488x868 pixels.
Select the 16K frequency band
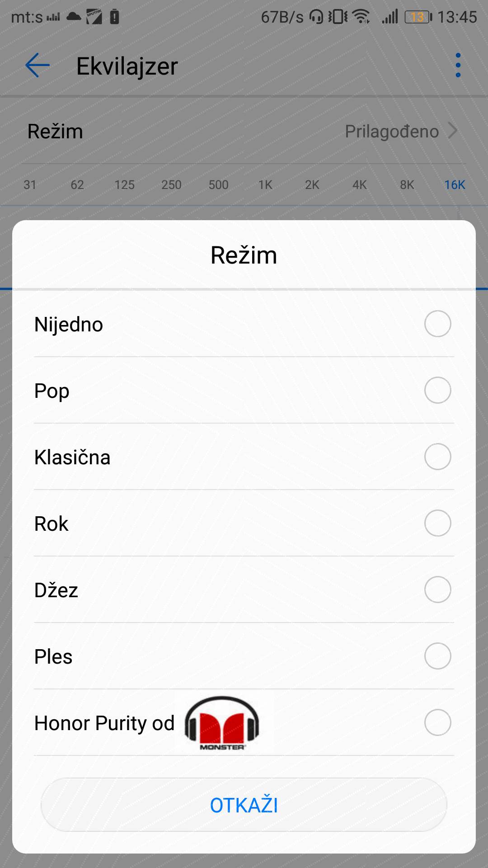(455, 185)
